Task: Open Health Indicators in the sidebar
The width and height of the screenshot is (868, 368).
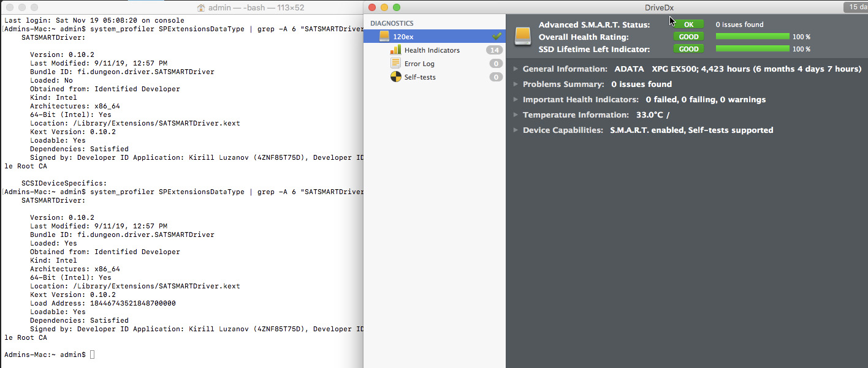Action: click(432, 50)
